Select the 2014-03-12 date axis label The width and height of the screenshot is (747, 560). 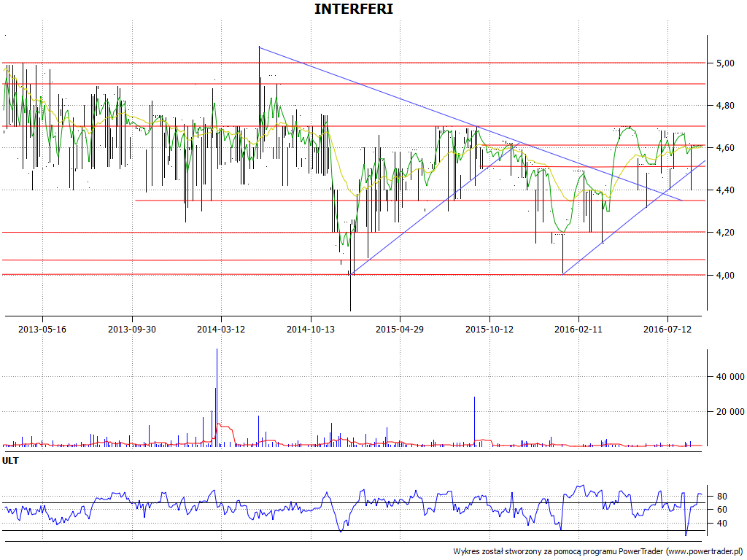220,329
